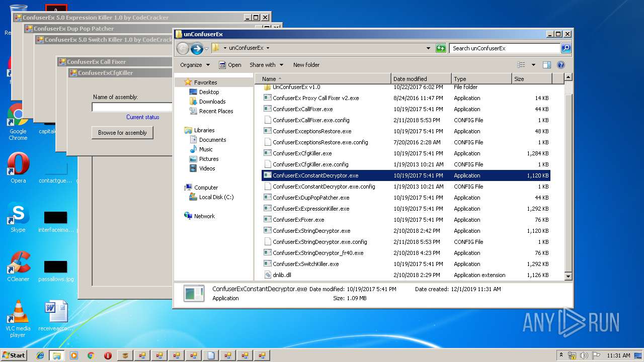This screenshot has height=362, width=644.
Task: Click New folder toolbar button
Action: pyautogui.click(x=306, y=65)
